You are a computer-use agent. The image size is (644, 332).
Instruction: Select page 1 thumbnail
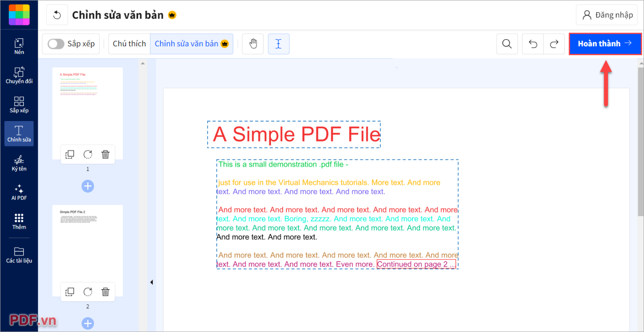point(88,113)
